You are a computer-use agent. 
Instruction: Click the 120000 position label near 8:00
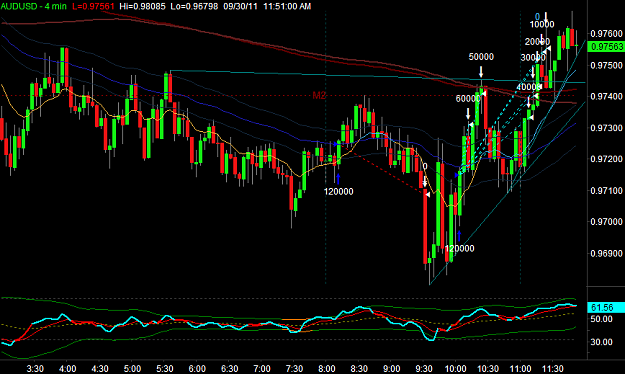pos(338,192)
